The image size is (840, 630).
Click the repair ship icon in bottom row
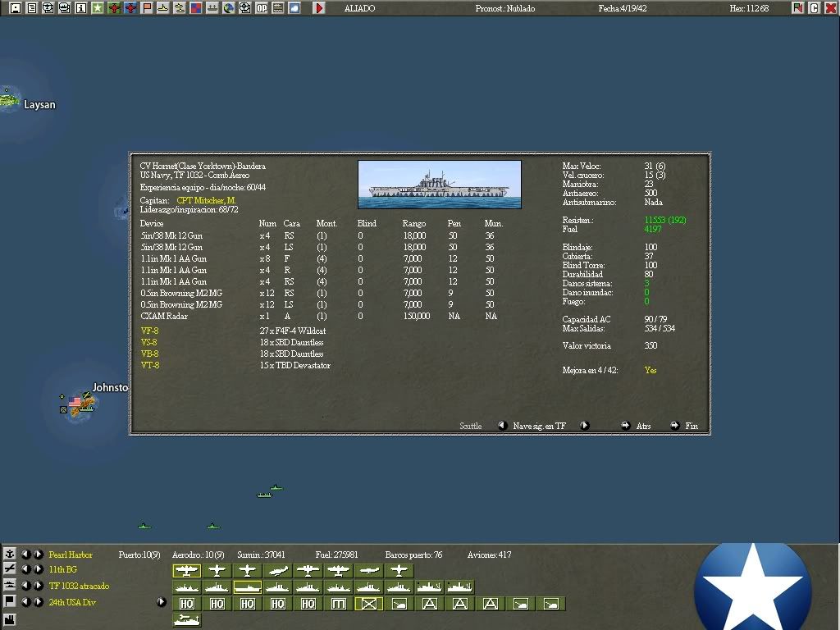click(x=186, y=620)
